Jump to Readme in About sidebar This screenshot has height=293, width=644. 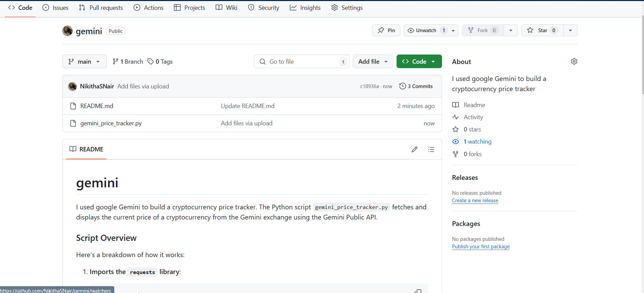(469, 105)
